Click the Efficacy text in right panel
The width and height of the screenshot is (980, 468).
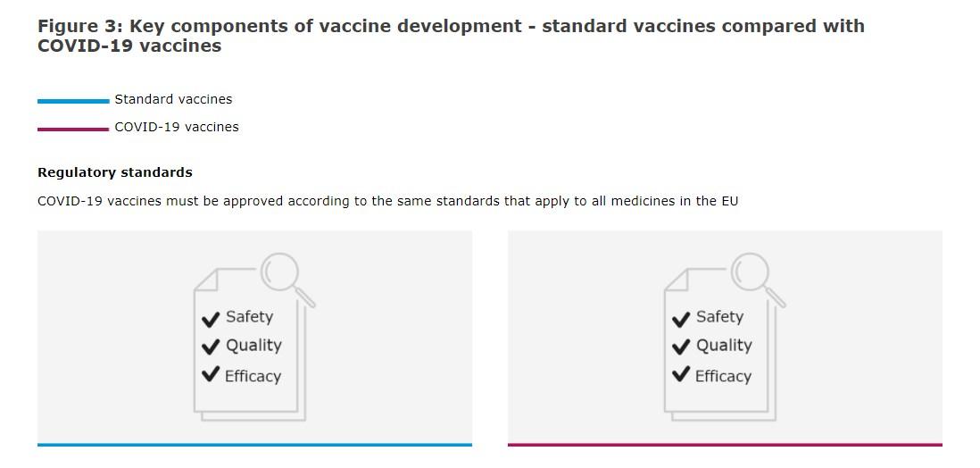pyautogui.click(x=723, y=376)
